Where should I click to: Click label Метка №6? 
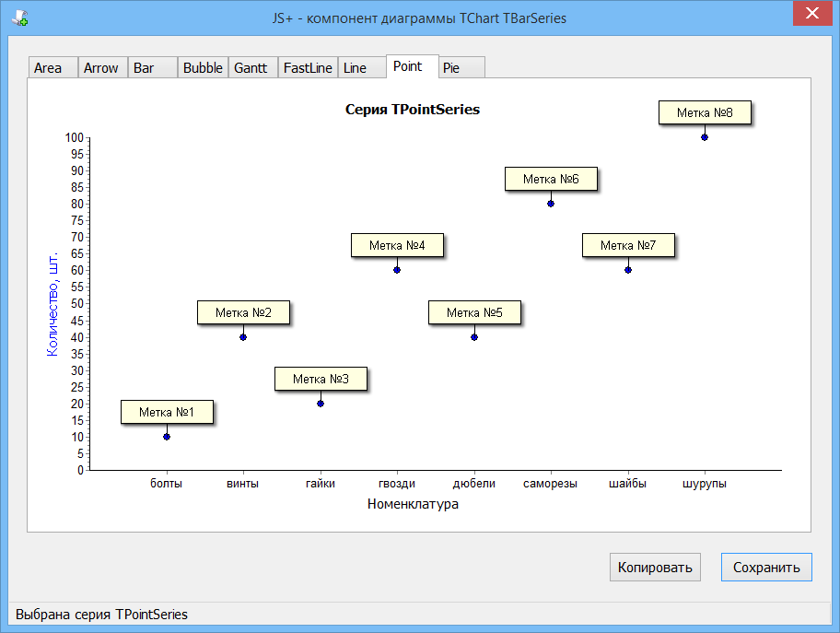tap(551, 179)
